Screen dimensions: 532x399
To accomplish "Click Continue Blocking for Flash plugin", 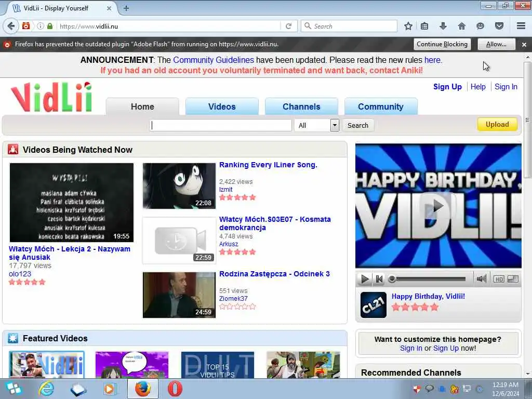I will 442,44.
